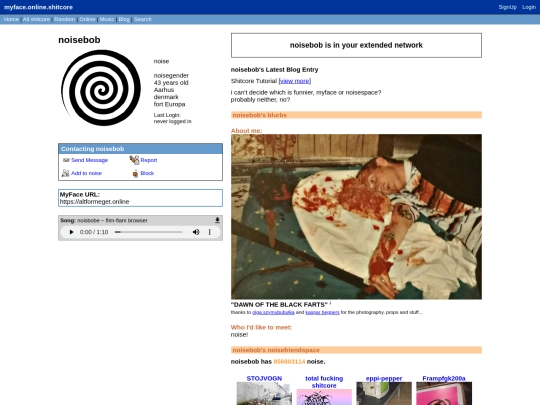This screenshot has height=405, width=540.
Task: Mute the audio player volume
Action: 196,232
